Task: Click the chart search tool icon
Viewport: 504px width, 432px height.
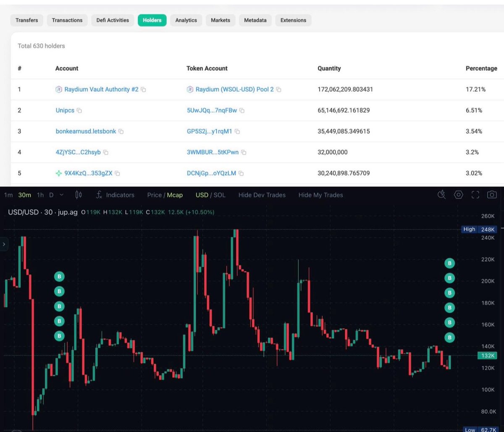Action: click(441, 194)
